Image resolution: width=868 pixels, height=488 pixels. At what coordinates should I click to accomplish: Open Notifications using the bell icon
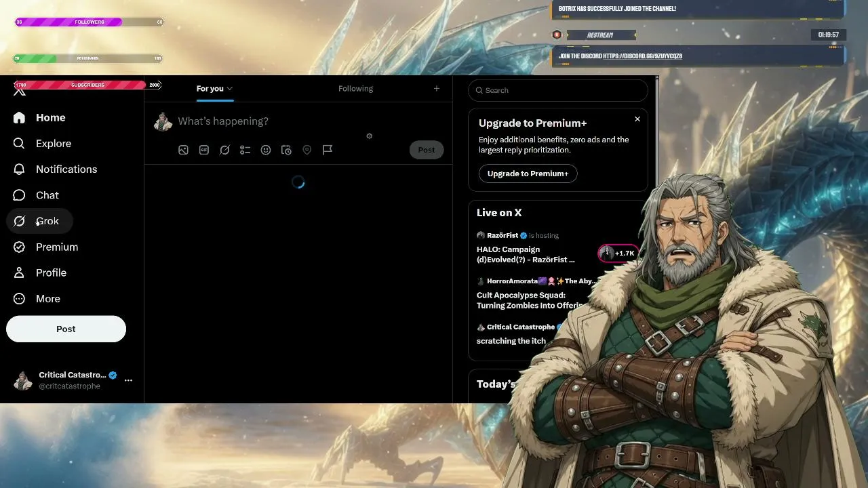(x=19, y=169)
